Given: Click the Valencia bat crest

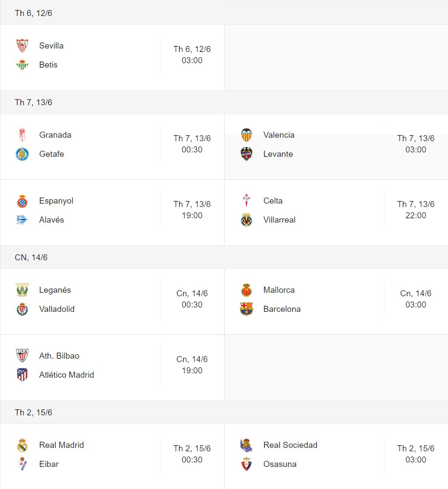Looking at the screenshot, I should 246,135.
